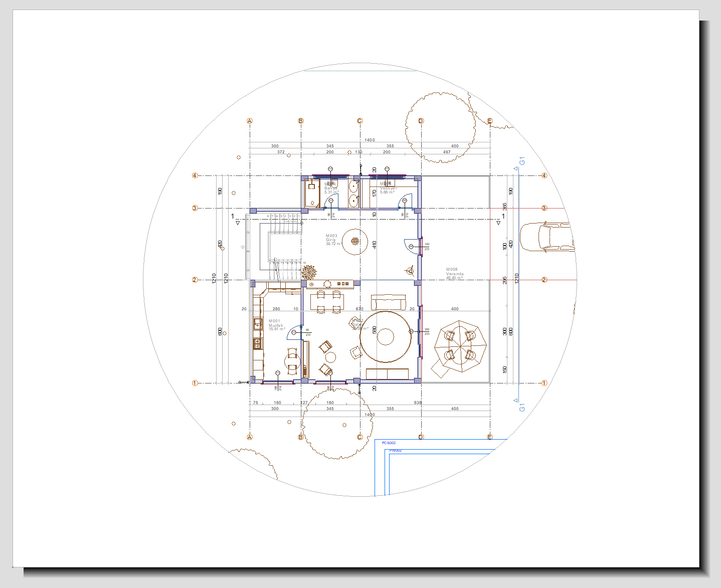The height and width of the screenshot is (588, 721).
Task: Select the PCS002 label
Action: coord(389,443)
